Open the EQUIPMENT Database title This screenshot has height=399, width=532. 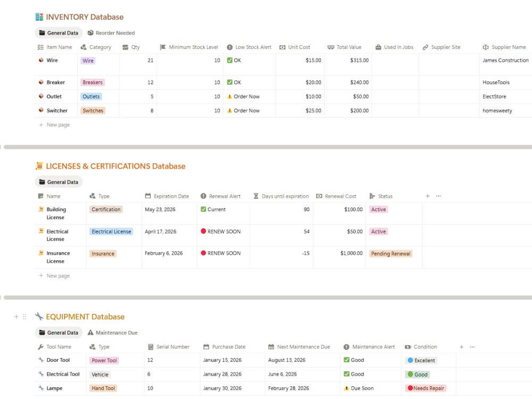point(85,317)
